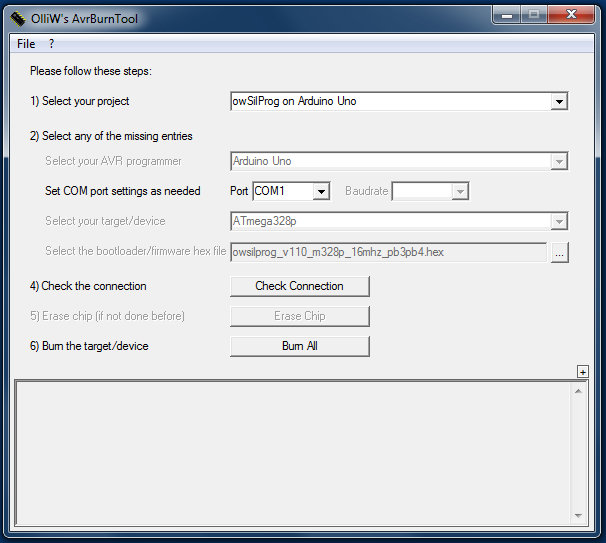The width and height of the screenshot is (606, 543).
Task: Open the COM port dropdown
Action: (x=320, y=191)
